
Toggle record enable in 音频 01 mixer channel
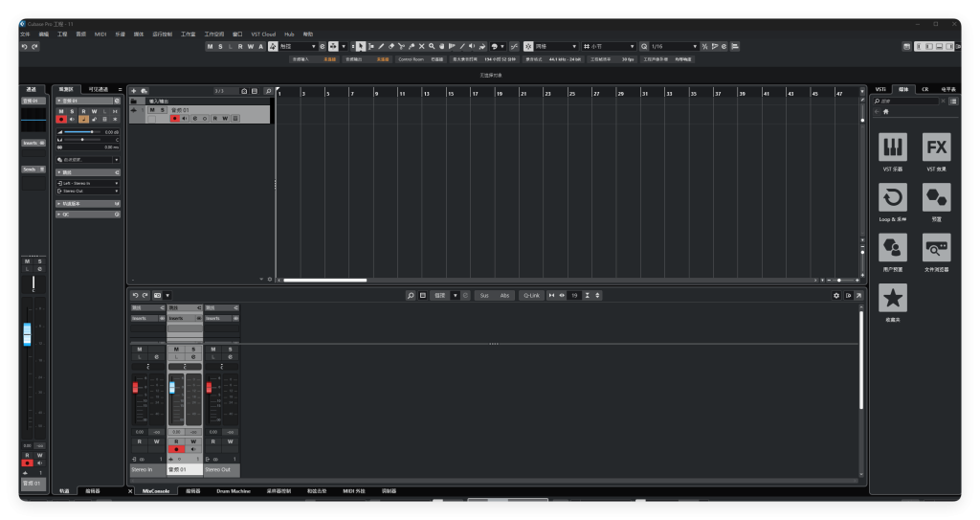coord(176,449)
